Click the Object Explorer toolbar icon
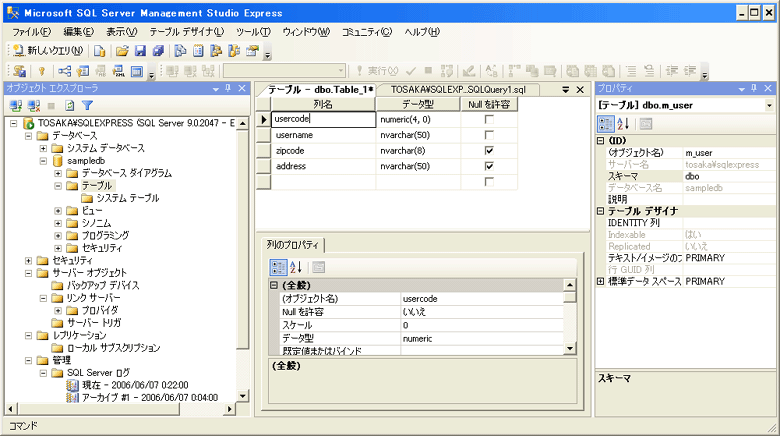 pyautogui.click(x=216, y=51)
